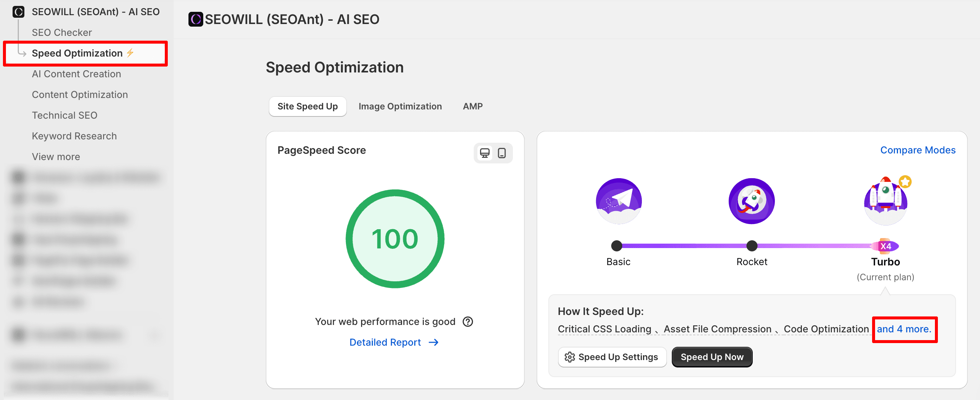
Task: Click the X4 Turbo slider handle
Action: click(x=885, y=246)
